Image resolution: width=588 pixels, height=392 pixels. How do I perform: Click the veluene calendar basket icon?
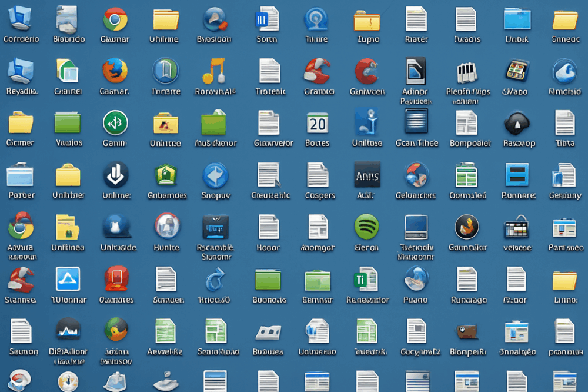[516, 227]
